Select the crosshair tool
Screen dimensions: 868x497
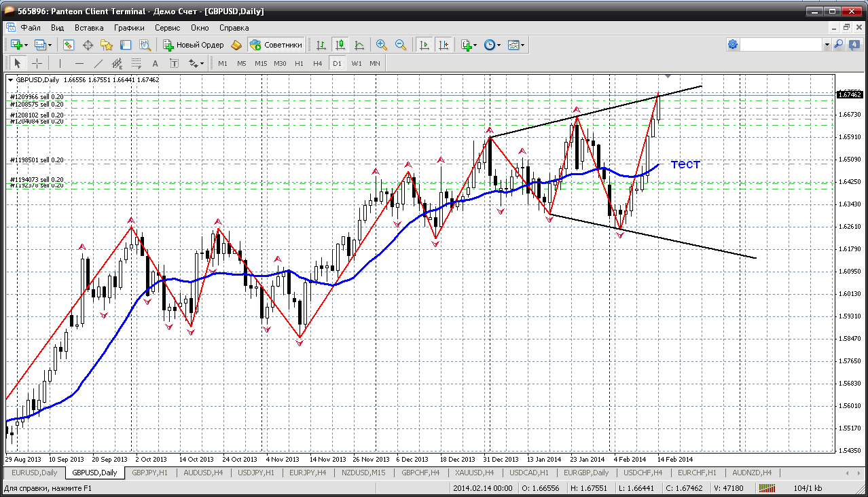[x=37, y=63]
